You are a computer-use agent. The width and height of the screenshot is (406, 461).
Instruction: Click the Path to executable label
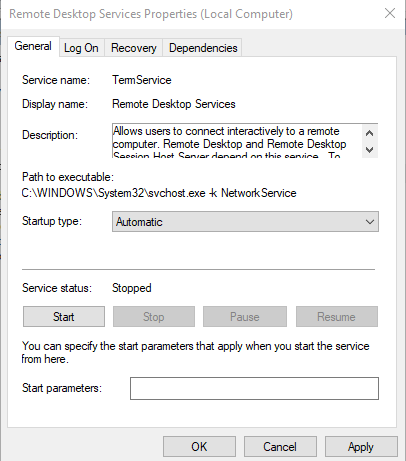(68, 177)
